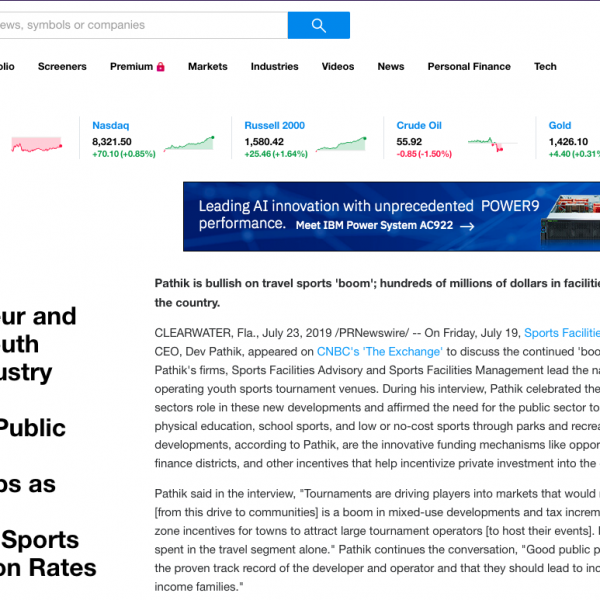This screenshot has height=600, width=600.
Task: Click the bold summary starting 'Pathik is bullish'
Action: 377,293
